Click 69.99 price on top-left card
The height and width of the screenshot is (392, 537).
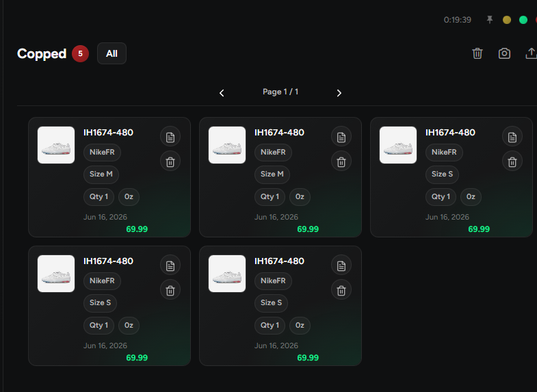pyautogui.click(x=137, y=229)
